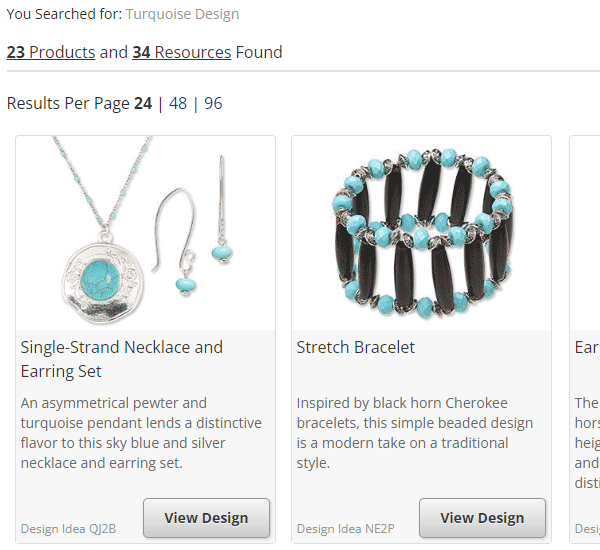This screenshot has width=600, height=550.
Task: Open the 34 Resources results link
Action: click(x=181, y=52)
